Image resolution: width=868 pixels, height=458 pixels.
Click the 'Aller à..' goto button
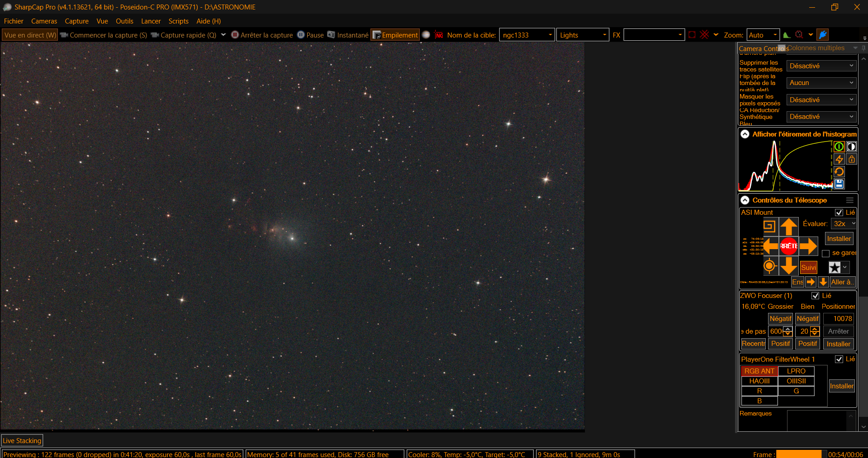point(842,282)
